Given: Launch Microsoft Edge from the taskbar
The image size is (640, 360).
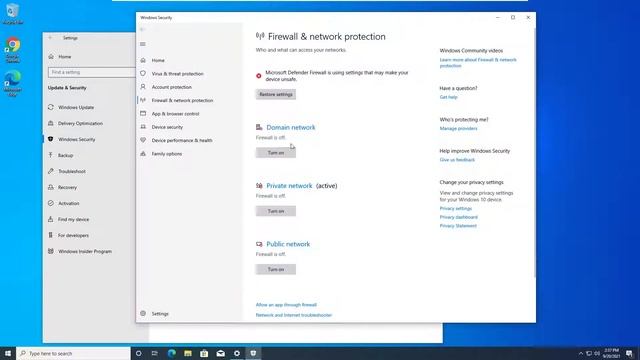Looking at the screenshot, I should point(171,353).
